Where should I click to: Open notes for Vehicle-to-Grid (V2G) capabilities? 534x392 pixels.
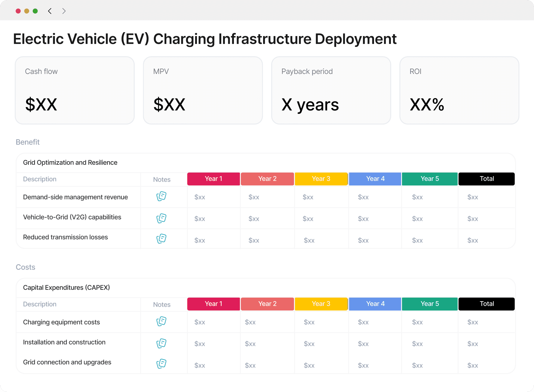pos(161,218)
